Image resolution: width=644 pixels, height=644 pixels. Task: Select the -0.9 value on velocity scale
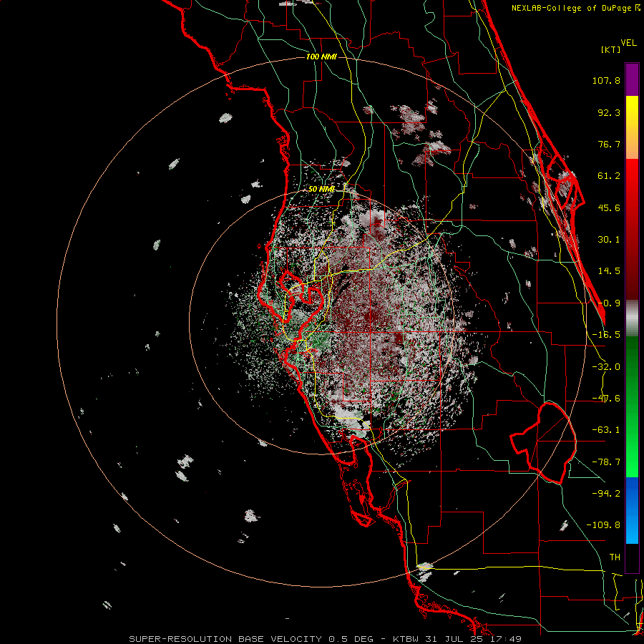(609, 303)
